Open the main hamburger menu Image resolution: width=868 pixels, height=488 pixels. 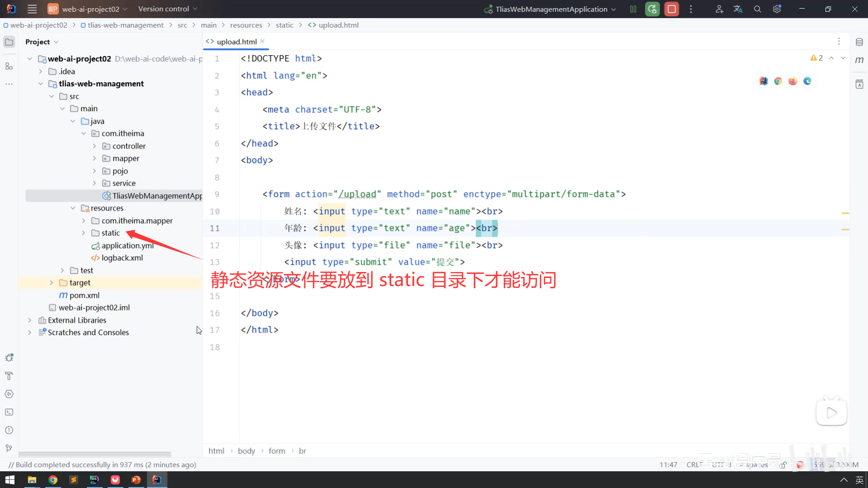point(32,9)
